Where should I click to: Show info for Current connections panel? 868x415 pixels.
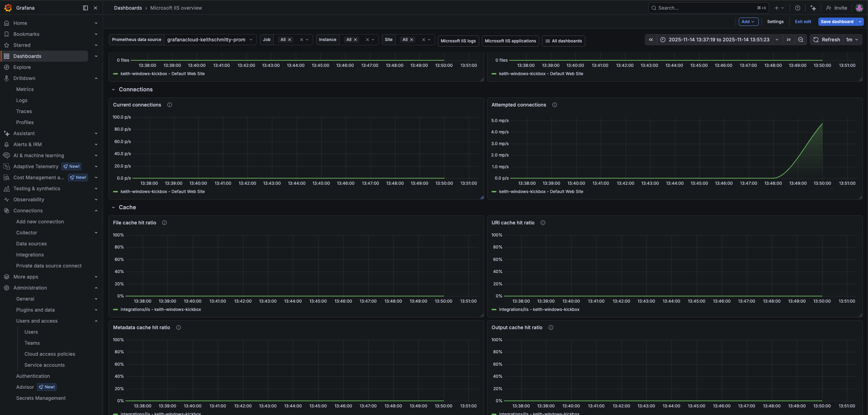pos(170,105)
